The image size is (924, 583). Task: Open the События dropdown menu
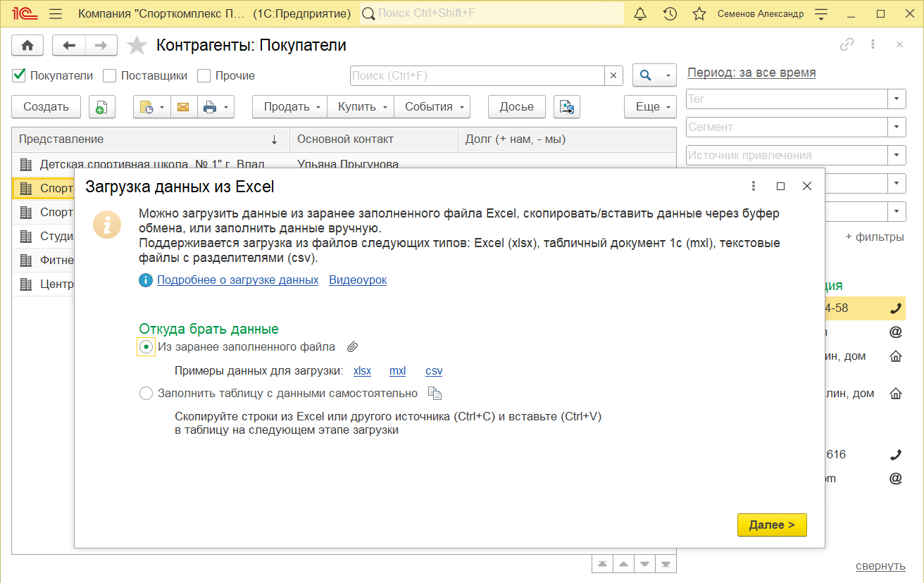[x=432, y=107]
